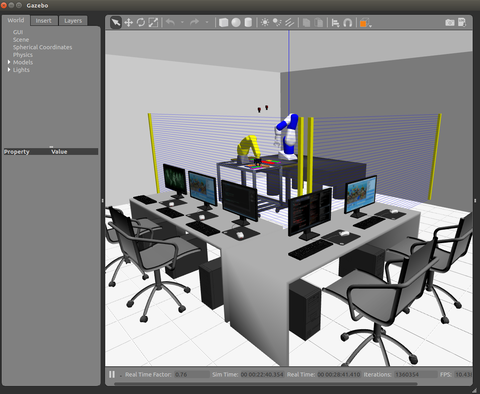Open the align tool

pyautogui.click(x=335, y=22)
